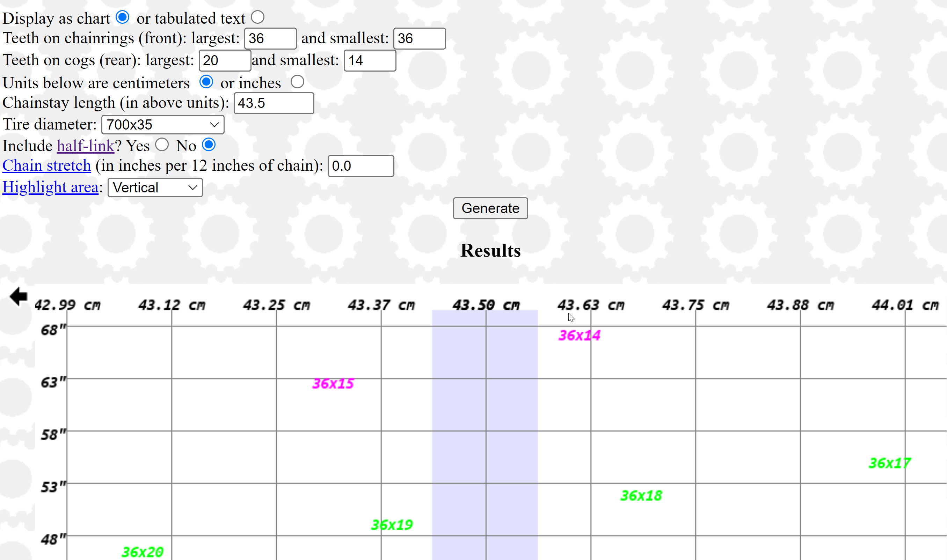
Task: Open the Highlight area link
Action: coord(50,187)
